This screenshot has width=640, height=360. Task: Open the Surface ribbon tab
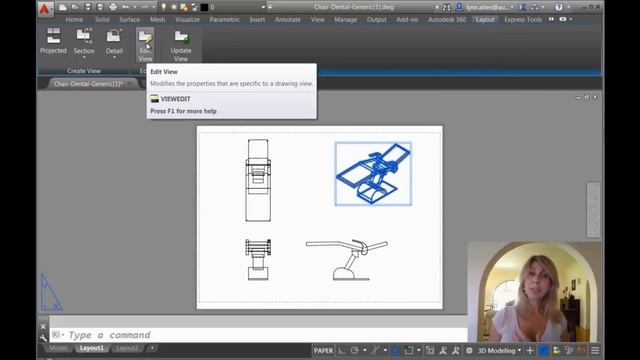pyautogui.click(x=129, y=20)
